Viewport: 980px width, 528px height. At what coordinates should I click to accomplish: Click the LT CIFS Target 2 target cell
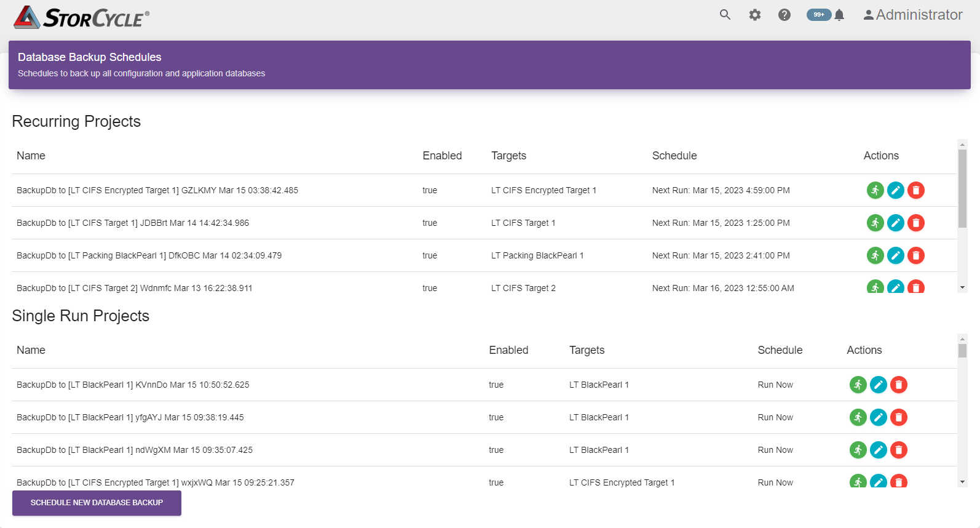click(523, 288)
